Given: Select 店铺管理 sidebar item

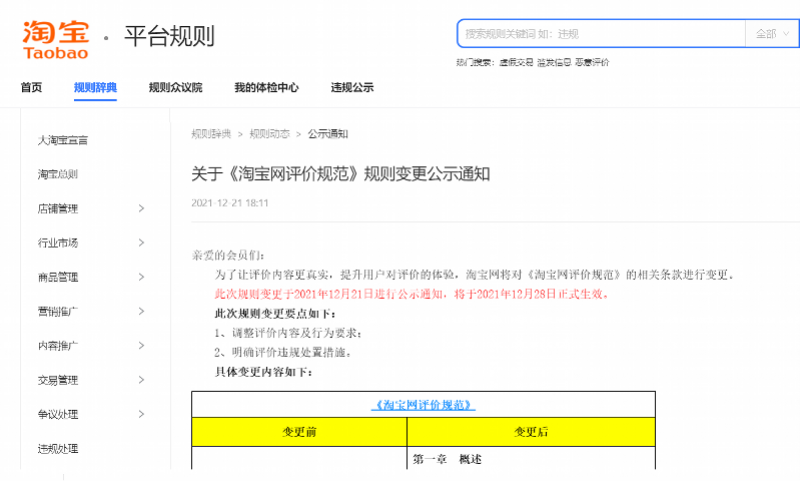Looking at the screenshot, I should [x=58, y=209].
